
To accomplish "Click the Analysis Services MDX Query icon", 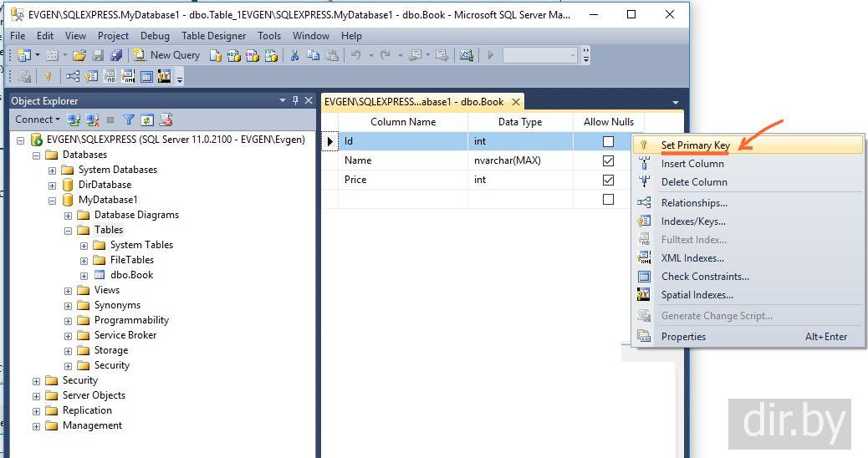I will pyautogui.click(x=234, y=55).
